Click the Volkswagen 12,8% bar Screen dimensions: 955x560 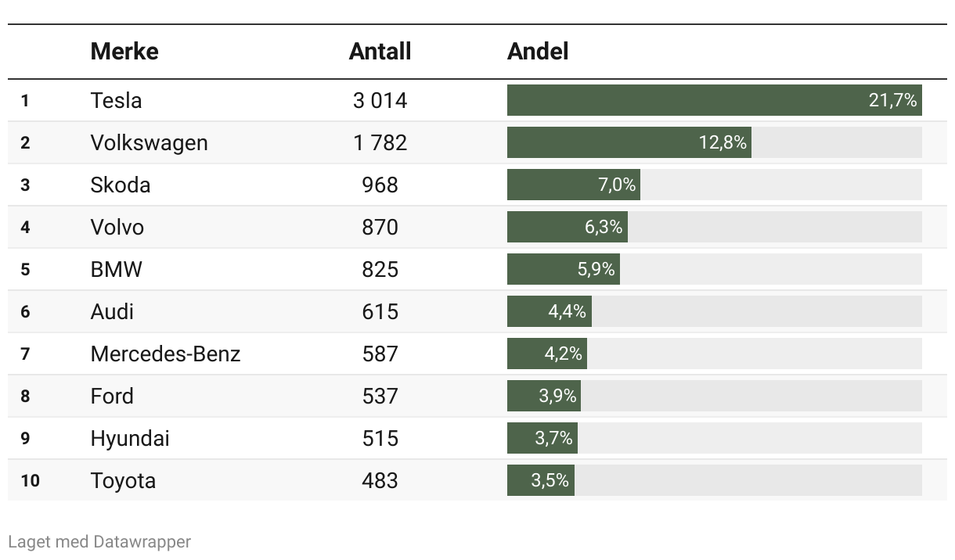(x=629, y=142)
